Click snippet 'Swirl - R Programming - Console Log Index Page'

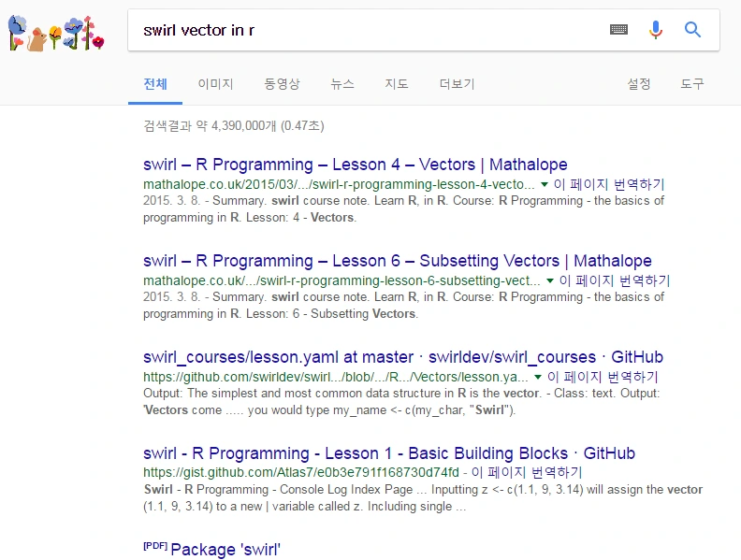click(278, 490)
